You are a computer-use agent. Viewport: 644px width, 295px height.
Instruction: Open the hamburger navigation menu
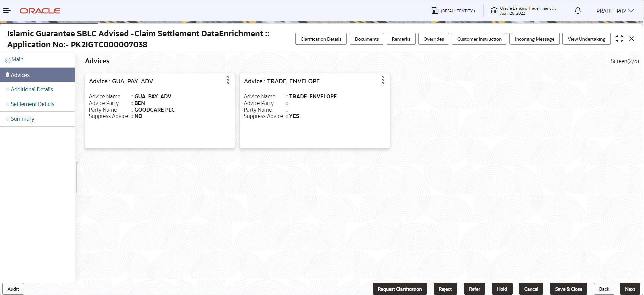(x=7, y=11)
